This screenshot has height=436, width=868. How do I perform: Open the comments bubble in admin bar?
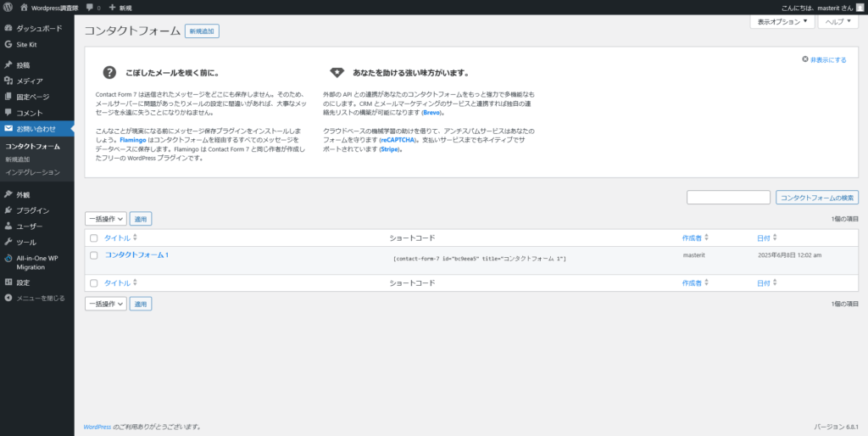pyautogui.click(x=90, y=8)
